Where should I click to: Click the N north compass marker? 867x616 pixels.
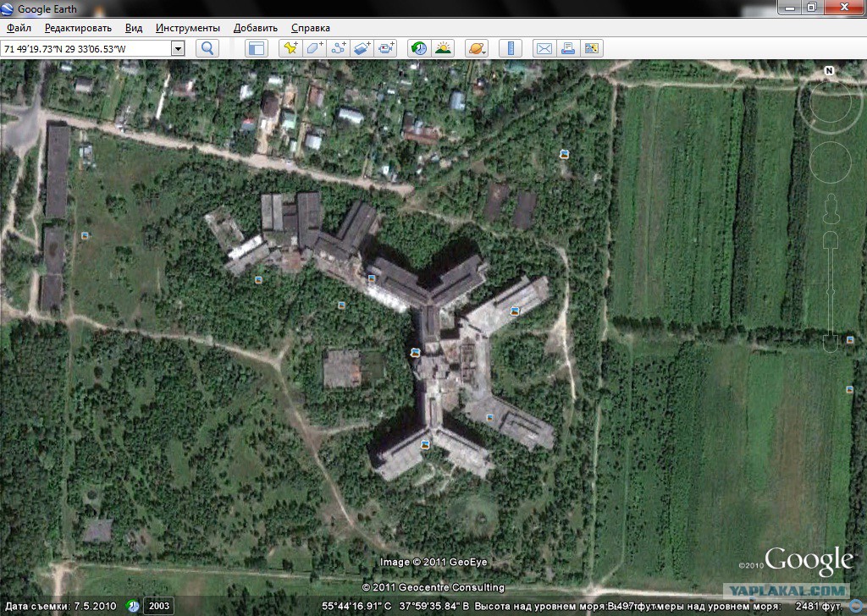pos(830,70)
